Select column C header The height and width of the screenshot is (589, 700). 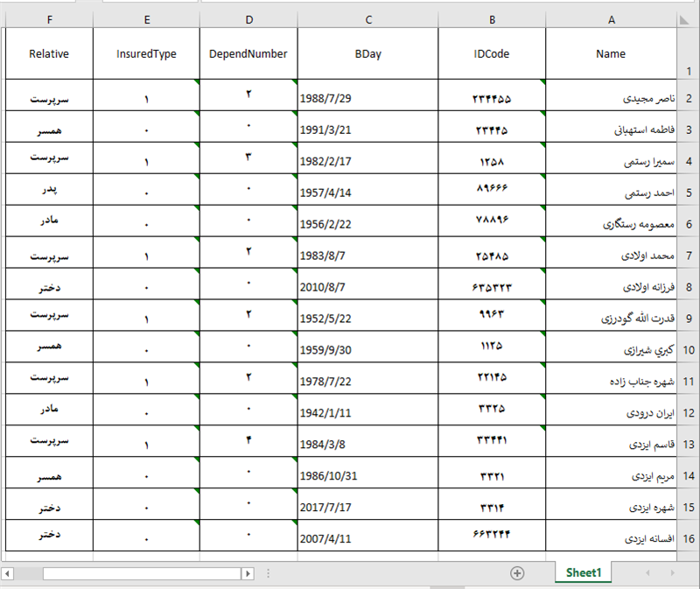click(x=368, y=19)
